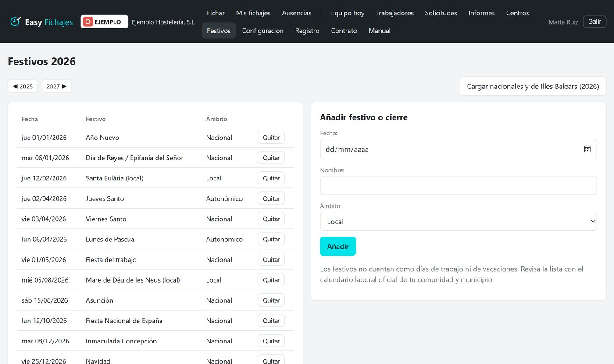Remove the Asunción holiday
This screenshot has height=364, width=614.
point(271,300)
